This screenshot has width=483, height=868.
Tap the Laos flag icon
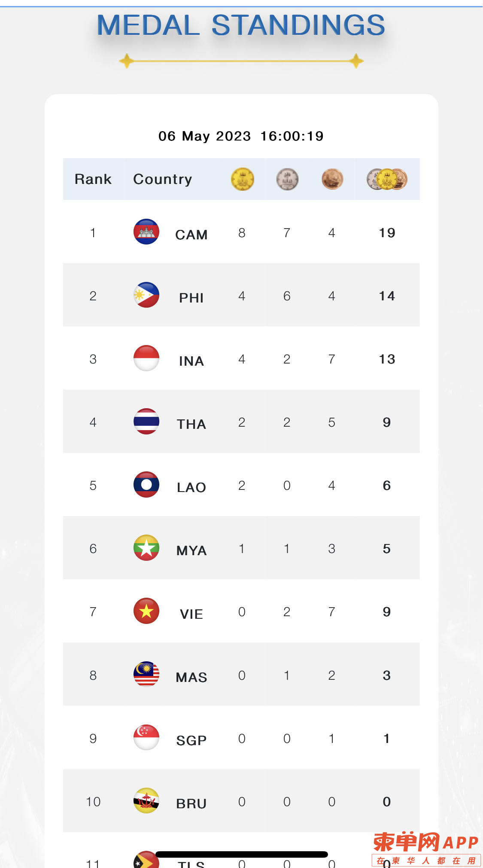coord(146,484)
